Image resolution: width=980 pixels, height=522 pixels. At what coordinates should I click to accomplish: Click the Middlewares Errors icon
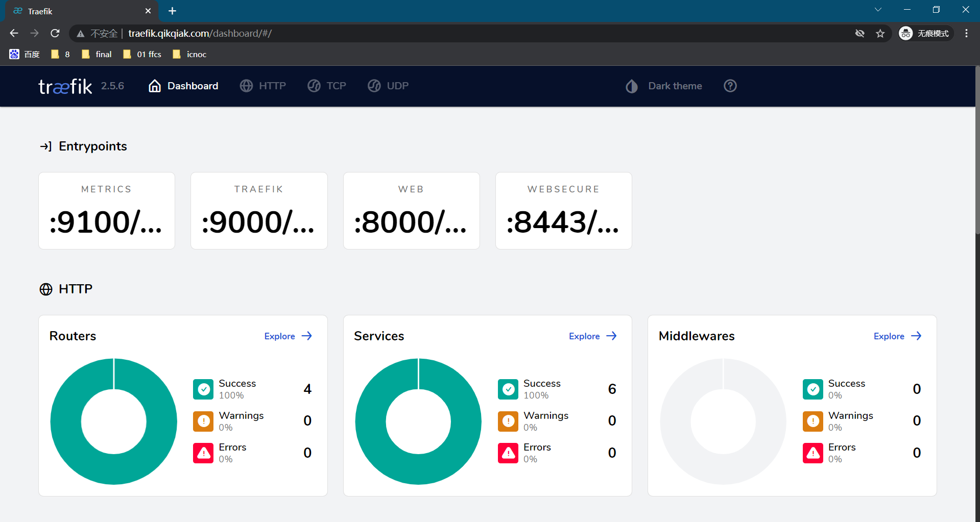click(813, 453)
